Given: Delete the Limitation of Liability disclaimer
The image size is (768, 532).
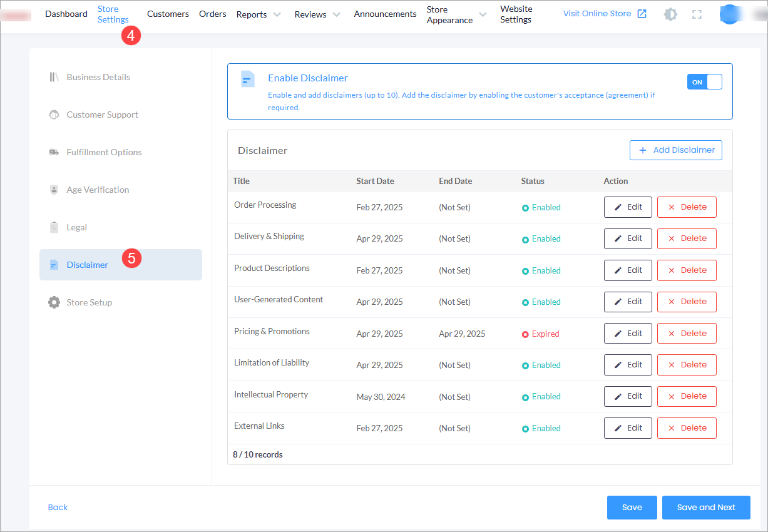Looking at the screenshot, I should coord(687,365).
